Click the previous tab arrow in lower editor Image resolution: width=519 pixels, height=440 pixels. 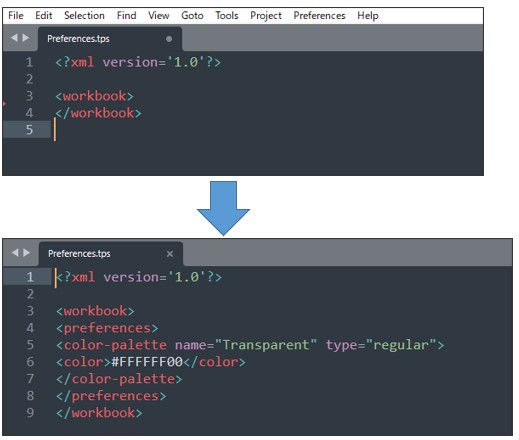pos(15,253)
